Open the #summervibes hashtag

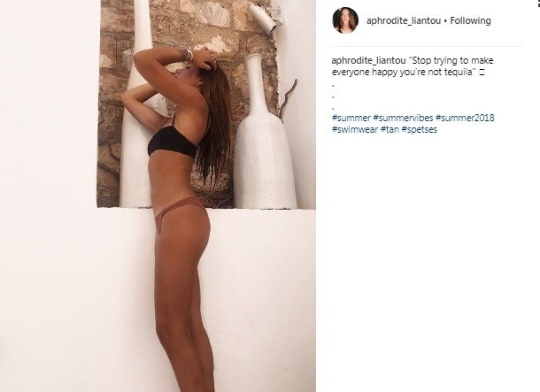pyautogui.click(x=403, y=118)
